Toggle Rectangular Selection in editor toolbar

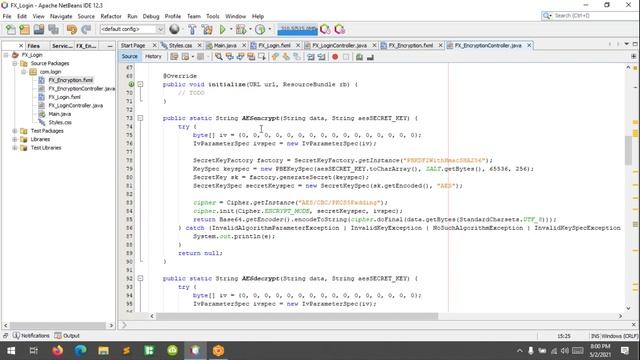(261, 57)
